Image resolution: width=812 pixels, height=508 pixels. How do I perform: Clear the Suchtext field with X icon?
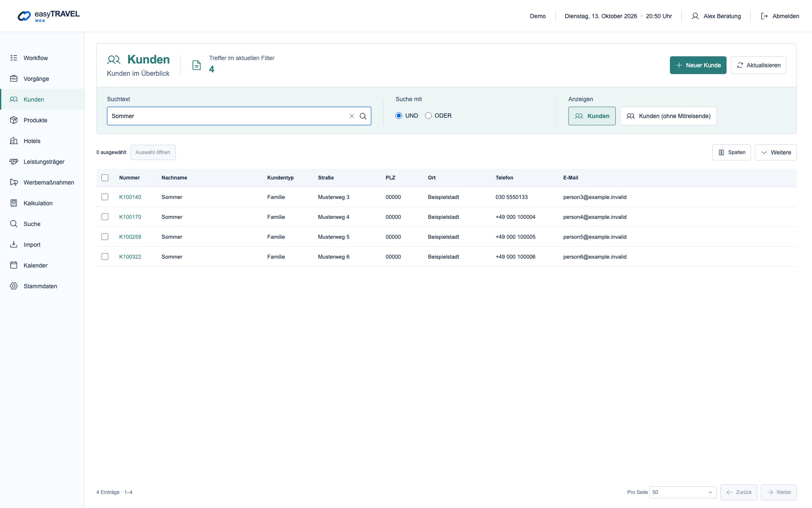tap(351, 116)
